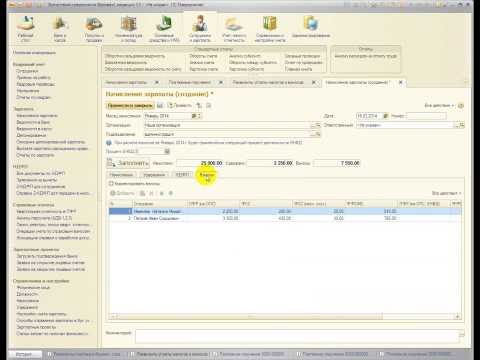Viewport: 480px width, 360px height.
Task: Open the Покупки и продажи section
Action: [x=94, y=29]
